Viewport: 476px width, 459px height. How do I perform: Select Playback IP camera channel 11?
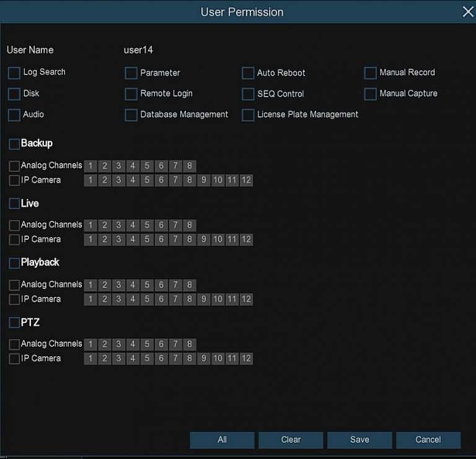point(232,299)
